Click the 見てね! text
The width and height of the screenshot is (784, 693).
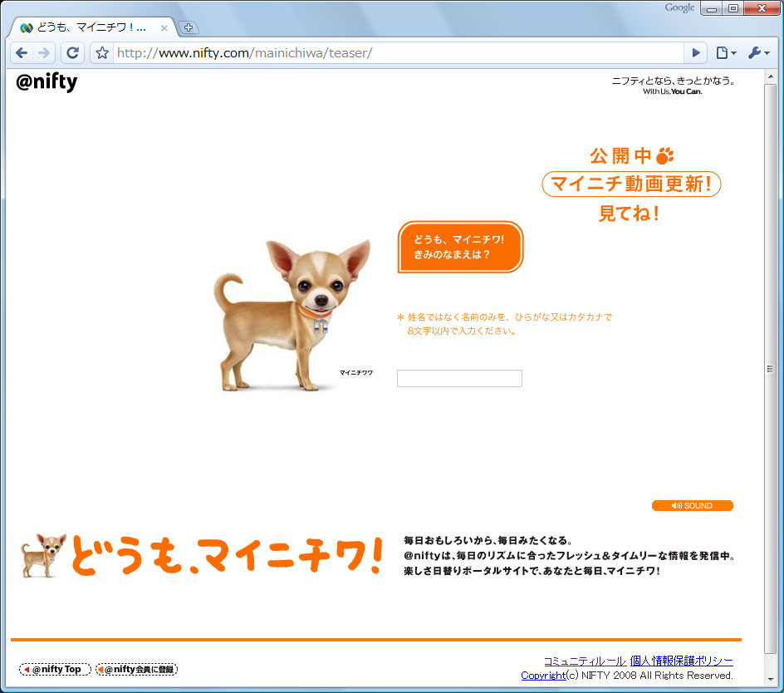coord(629,214)
